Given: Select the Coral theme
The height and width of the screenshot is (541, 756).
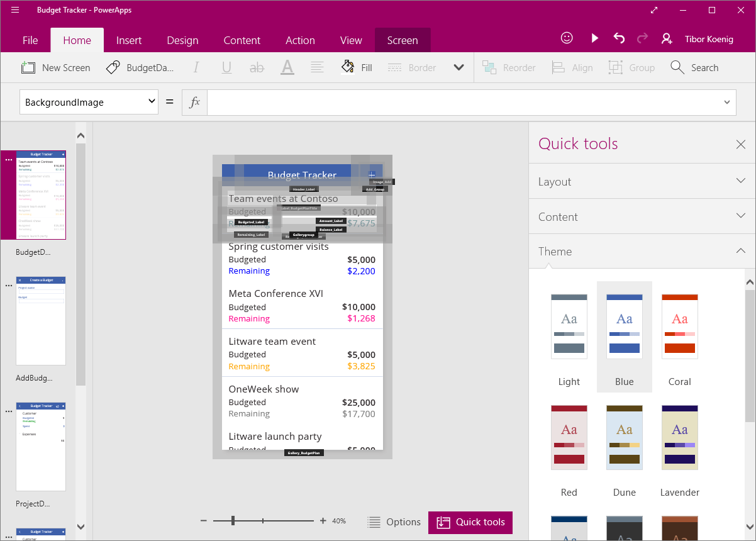Looking at the screenshot, I should 680,337.
